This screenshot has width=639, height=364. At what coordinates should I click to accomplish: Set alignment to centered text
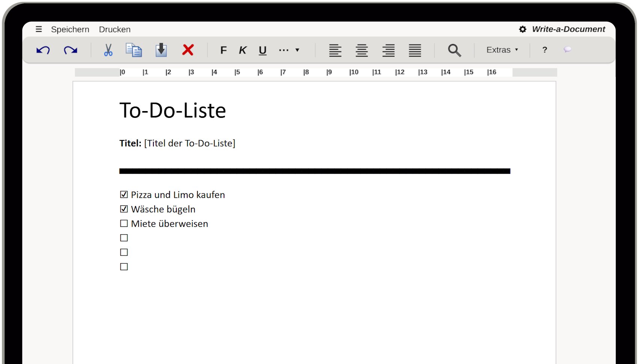pos(361,50)
